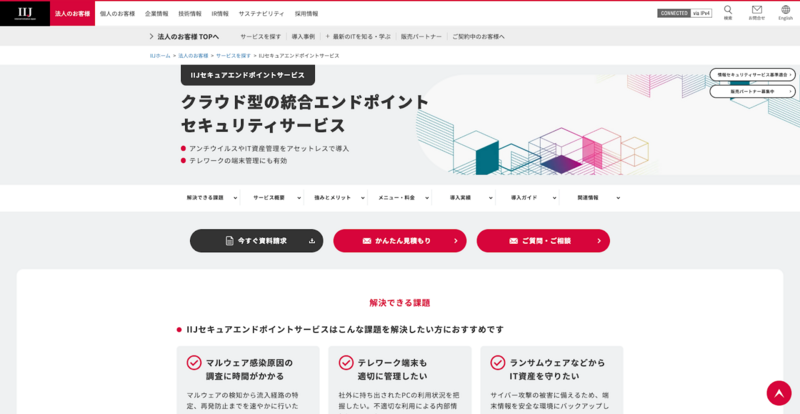
Task: Click the ご質問・ご相談 red button
Action: point(543,240)
